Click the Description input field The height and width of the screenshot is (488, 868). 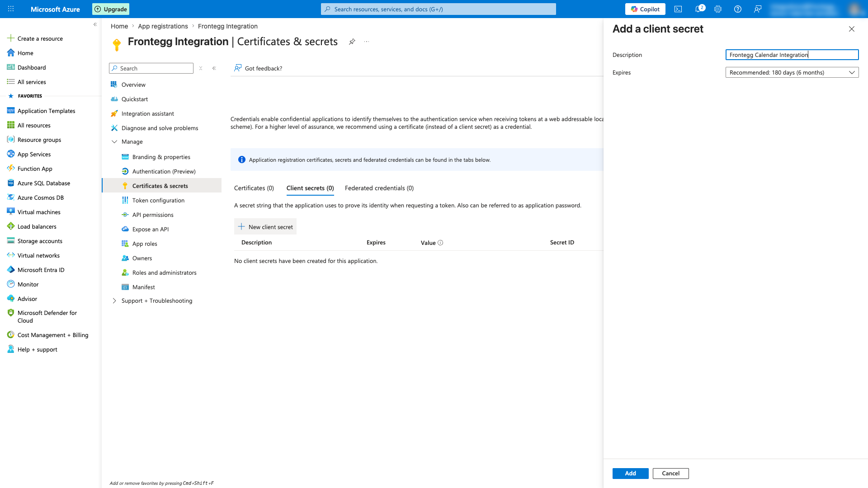[x=792, y=55]
